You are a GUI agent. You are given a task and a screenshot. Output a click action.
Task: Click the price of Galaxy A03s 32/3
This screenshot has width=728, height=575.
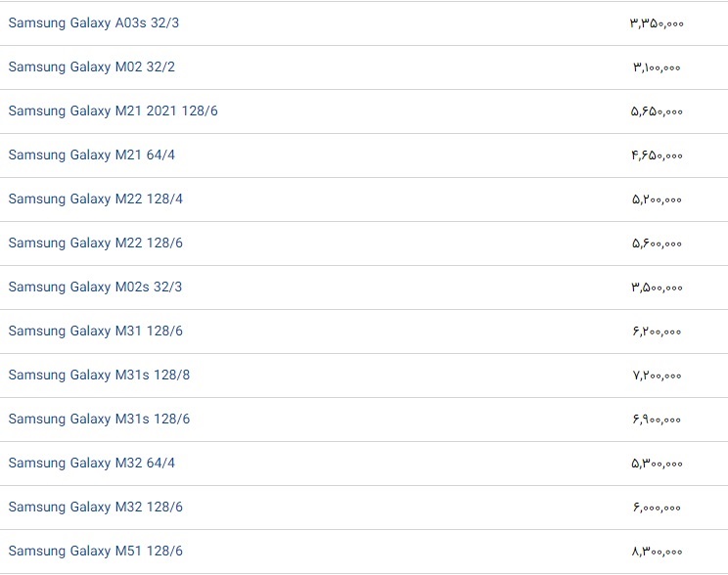(657, 23)
